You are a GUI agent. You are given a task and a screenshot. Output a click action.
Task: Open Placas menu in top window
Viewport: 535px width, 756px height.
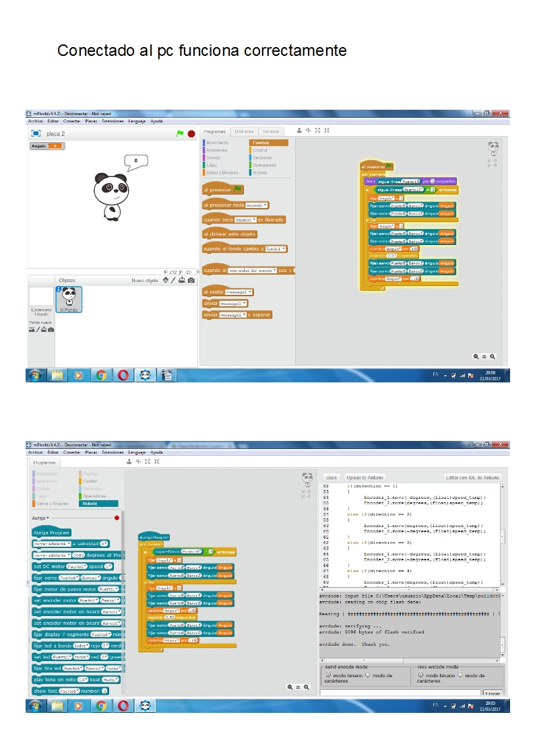point(91,121)
